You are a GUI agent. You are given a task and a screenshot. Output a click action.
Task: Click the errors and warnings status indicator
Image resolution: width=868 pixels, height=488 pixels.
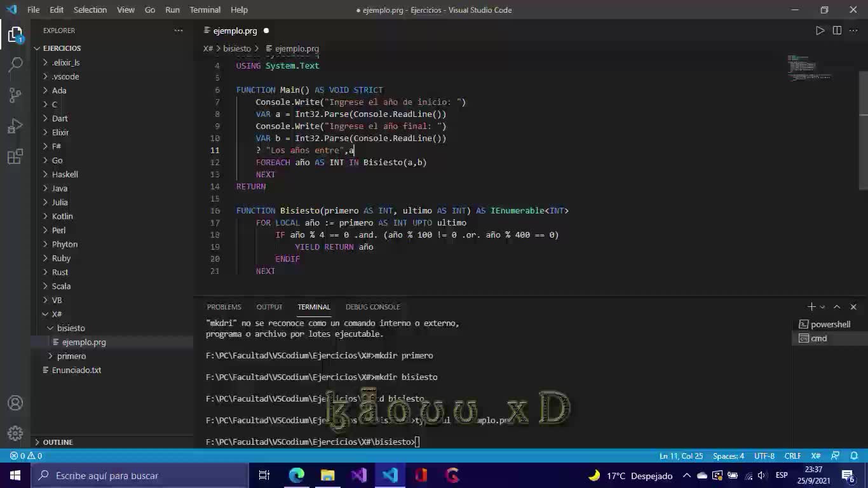[x=26, y=456]
